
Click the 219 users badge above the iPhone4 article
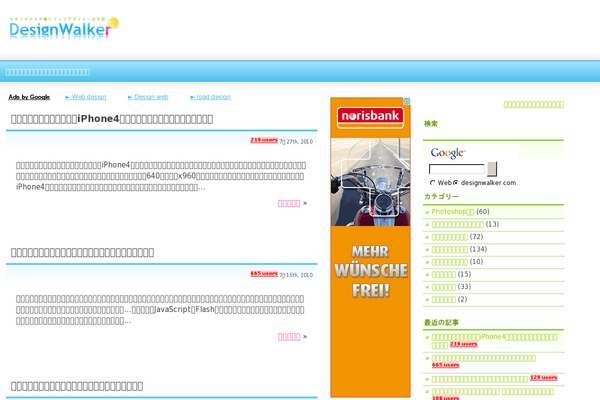pos(264,140)
